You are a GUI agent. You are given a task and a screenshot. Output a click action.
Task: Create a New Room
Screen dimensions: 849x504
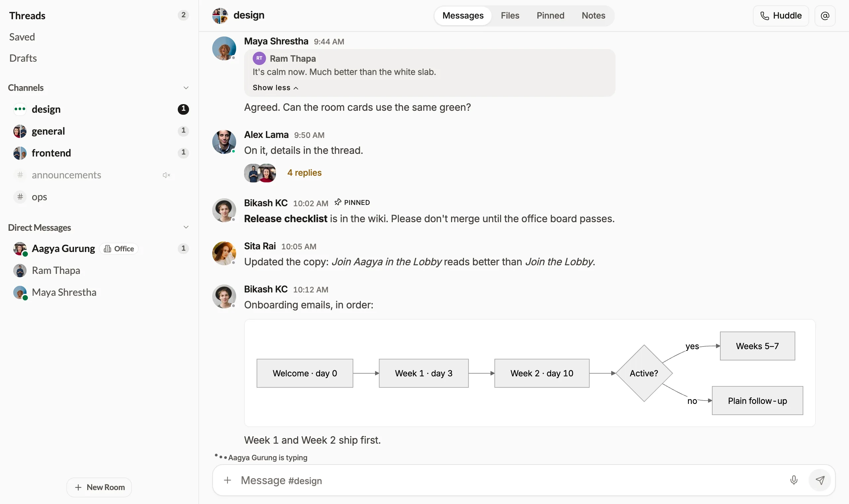(99, 487)
